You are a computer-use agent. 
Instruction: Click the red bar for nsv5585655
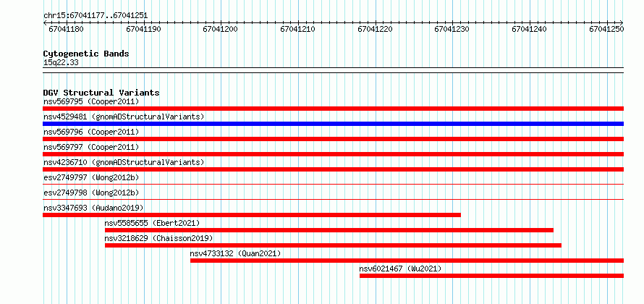coord(329,230)
